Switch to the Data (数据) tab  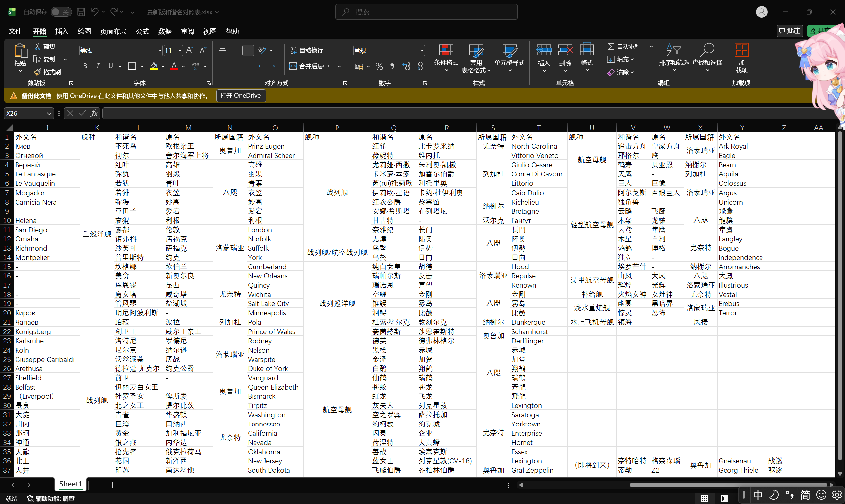tap(165, 31)
